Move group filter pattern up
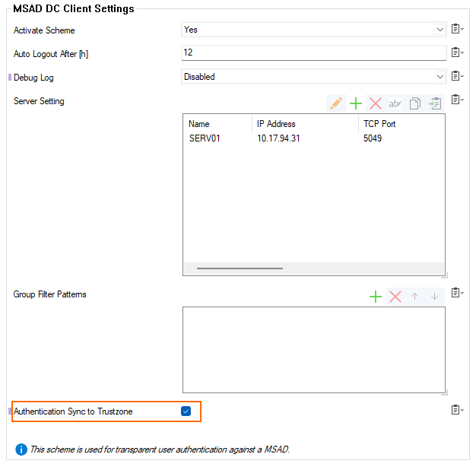This screenshot has height=467, width=476. point(414,297)
